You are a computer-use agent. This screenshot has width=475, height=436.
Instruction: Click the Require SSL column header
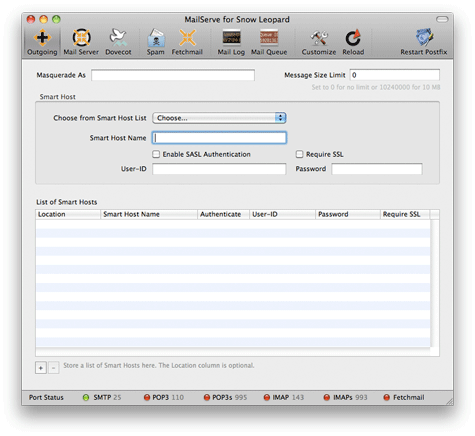[x=405, y=214]
